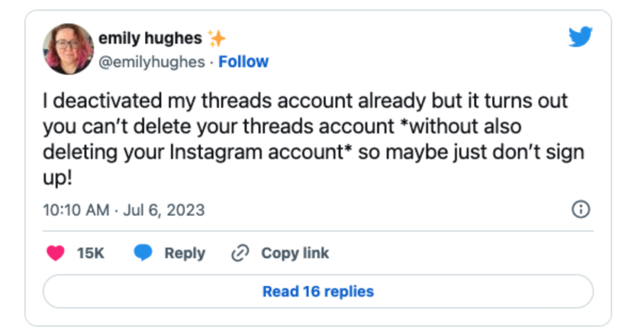644x334 pixels.
Task: Follow the @emilyhughes account
Action: (243, 61)
